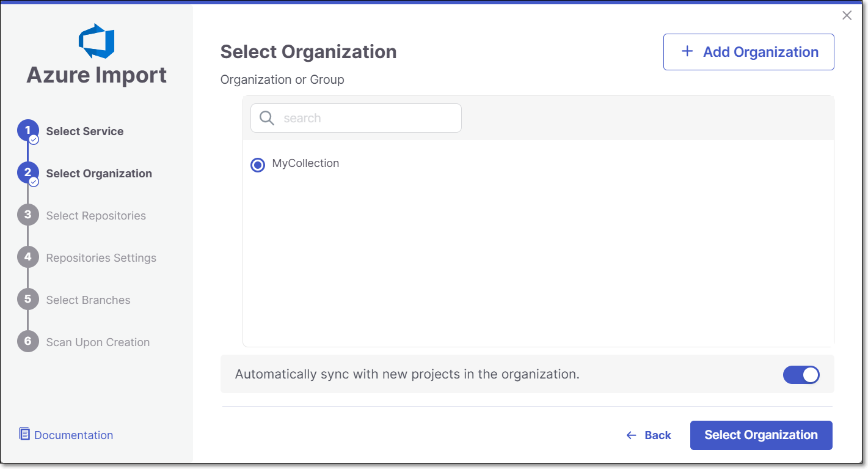
Task: Click the step 6 number circle
Action: click(x=27, y=342)
